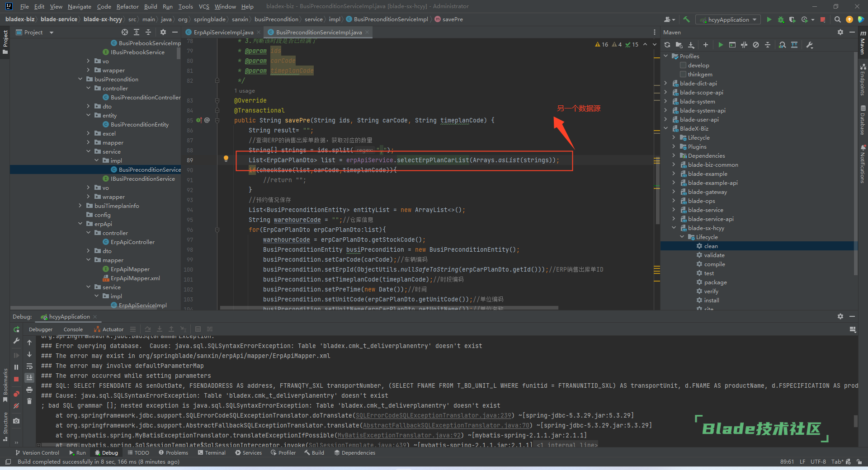The width and height of the screenshot is (868, 470).
Task: Expand the busiTimeplaninfo package
Action: [x=80, y=206]
